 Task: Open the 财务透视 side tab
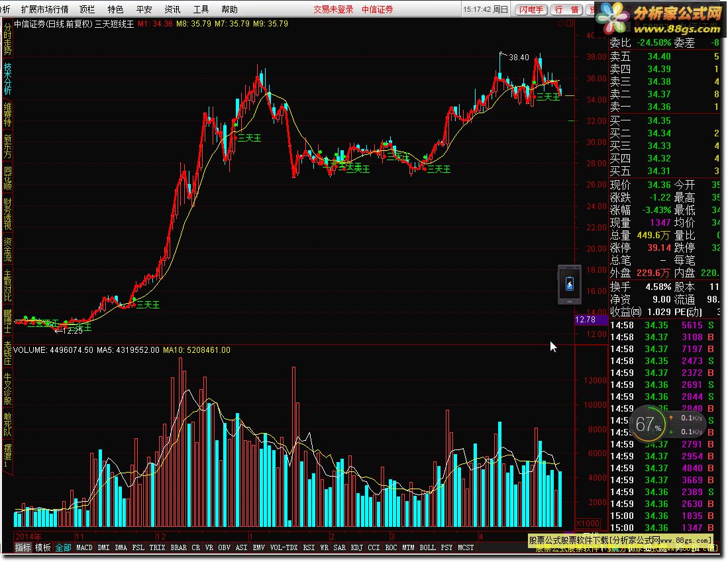click(x=7, y=214)
